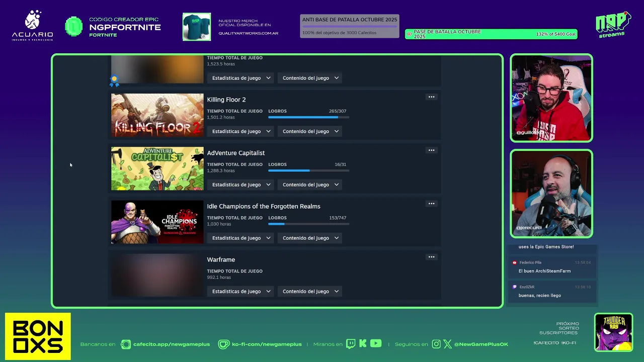Click the merch t-shirt image
The width and height of the screenshot is (644, 362).
click(x=197, y=27)
